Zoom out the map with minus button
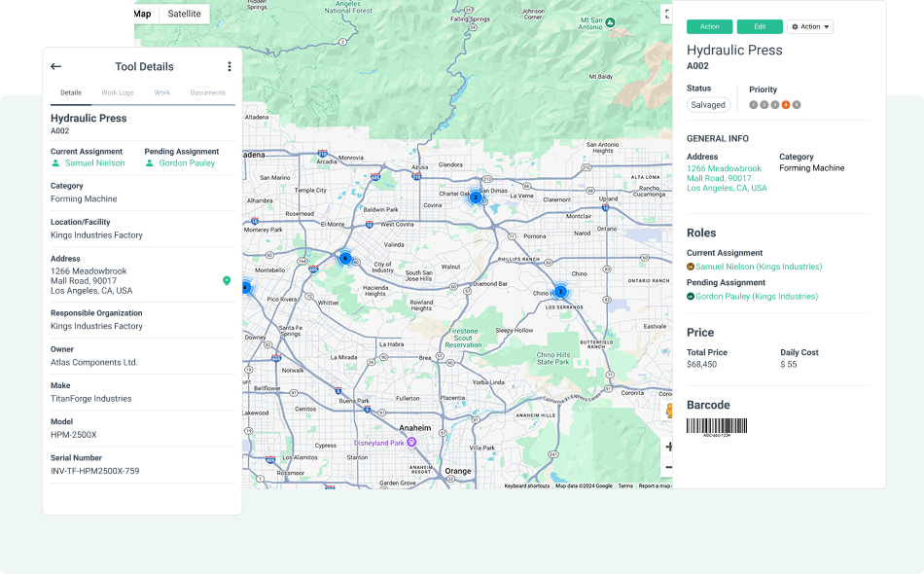924x574 pixels. click(668, 468)
